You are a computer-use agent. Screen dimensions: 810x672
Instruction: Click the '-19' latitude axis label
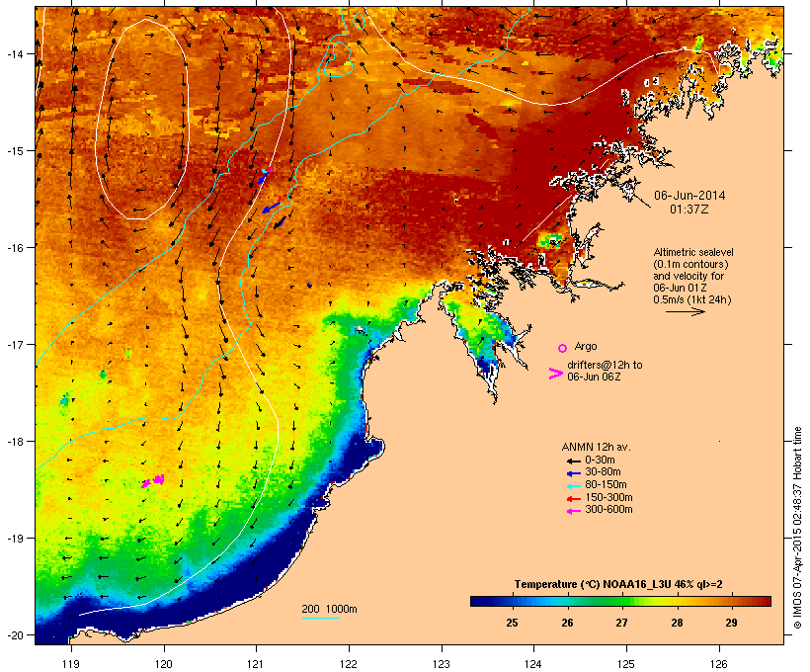tap(14, 539)
